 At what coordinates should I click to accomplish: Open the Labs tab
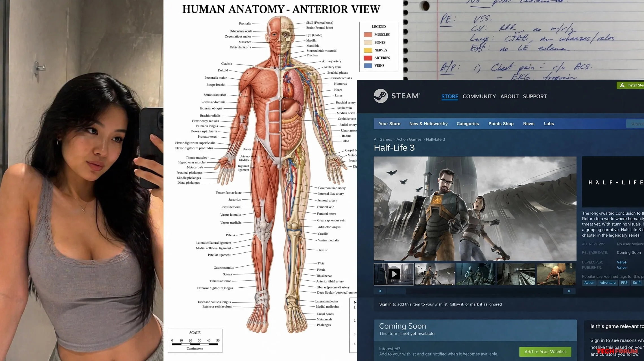[549, 124]
